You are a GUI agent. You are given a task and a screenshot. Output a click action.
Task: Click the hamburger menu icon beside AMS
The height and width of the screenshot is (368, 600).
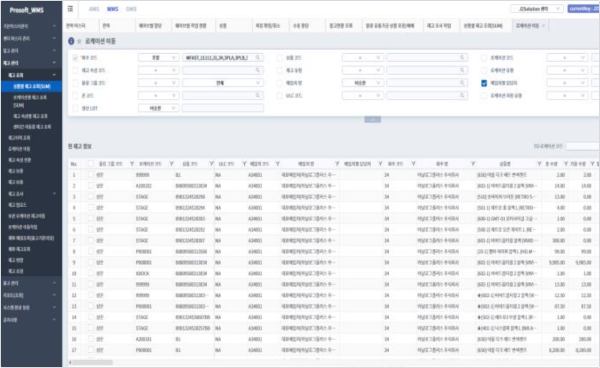click(70, 8)
